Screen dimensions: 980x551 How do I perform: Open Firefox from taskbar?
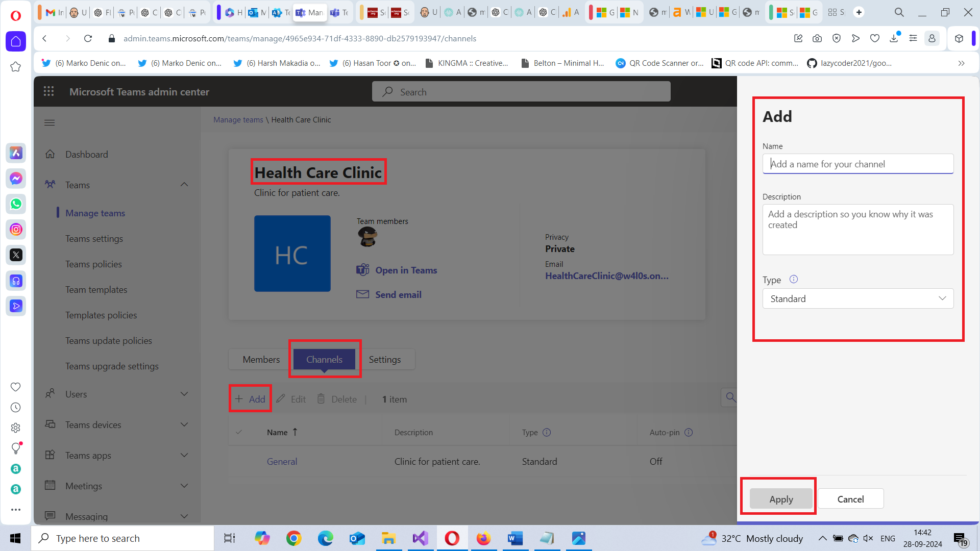483,538
